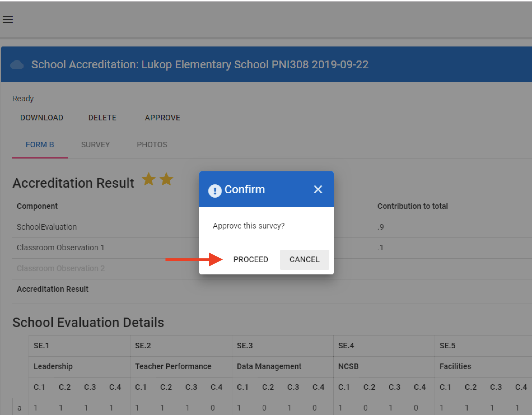Click the second gold accreditation star
532x415 pixels.
point(166,179)
